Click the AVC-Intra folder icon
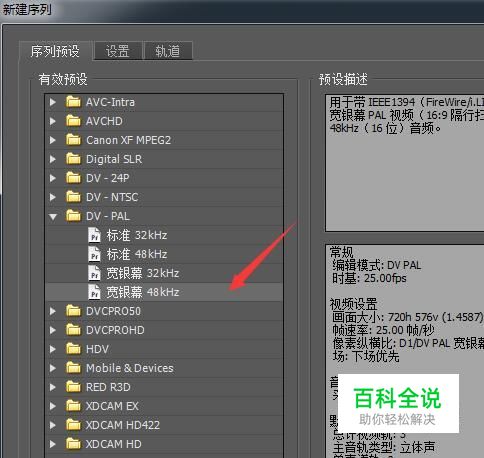This screenshot has width=484, height=458. pyautogui.click(x=73, y=101)
